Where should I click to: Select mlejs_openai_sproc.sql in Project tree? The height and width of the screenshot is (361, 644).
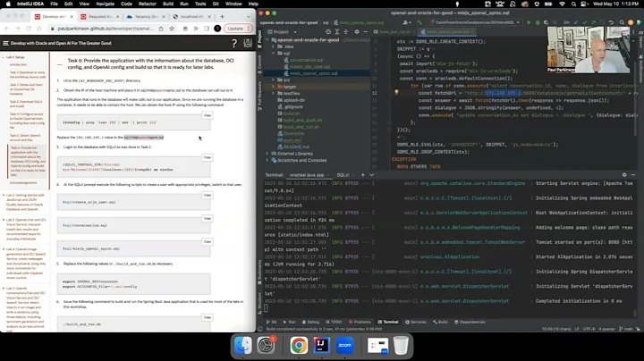(313, 73)
